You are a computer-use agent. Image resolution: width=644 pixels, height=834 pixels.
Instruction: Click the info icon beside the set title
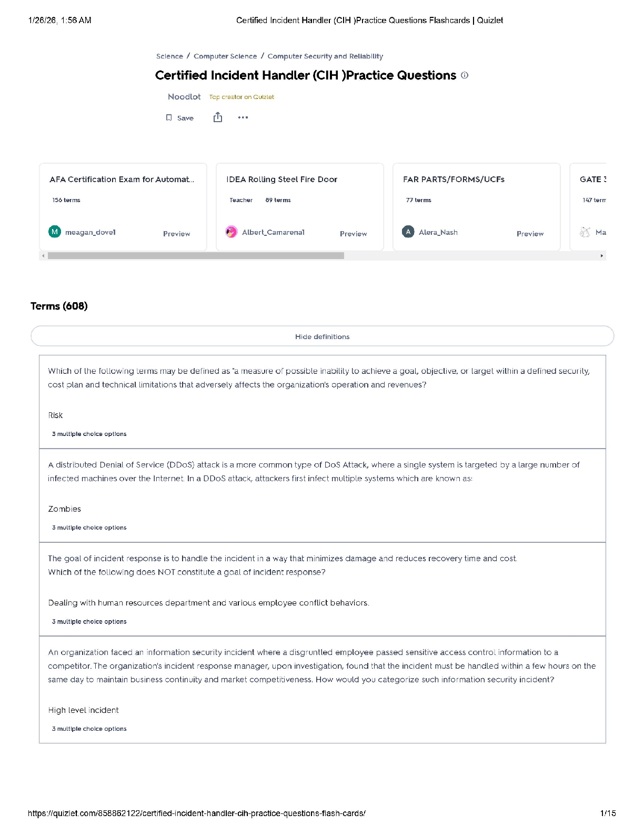[465, 75]
